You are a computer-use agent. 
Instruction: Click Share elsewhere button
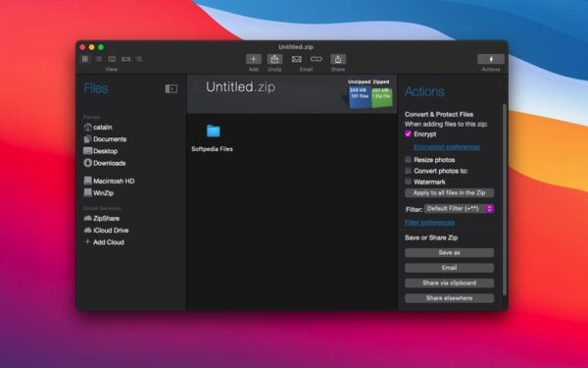point(449,298)
